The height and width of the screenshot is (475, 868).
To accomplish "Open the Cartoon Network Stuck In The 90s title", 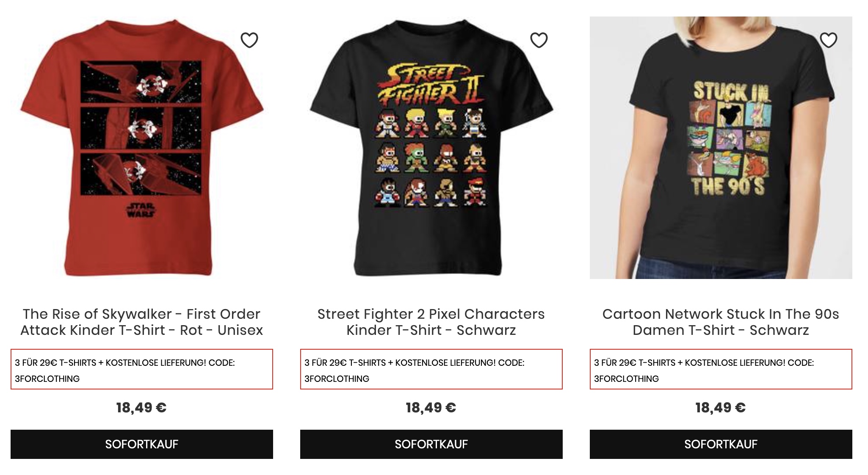I will [721, 322].
